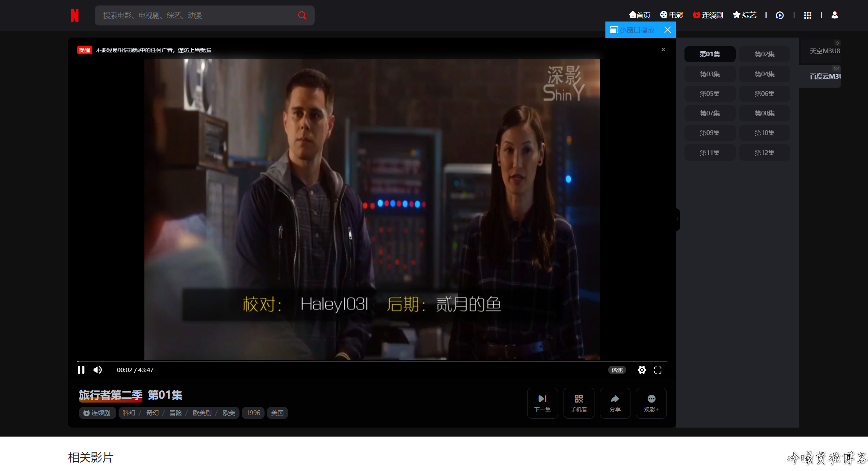The height and width of the screenshot is (471, 868).
Task: Dismiss the ad warning notice
Action: 663,49
